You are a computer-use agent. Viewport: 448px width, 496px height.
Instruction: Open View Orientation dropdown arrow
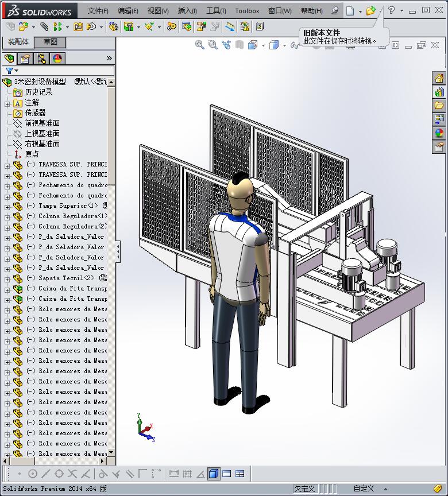pos(263,46)
